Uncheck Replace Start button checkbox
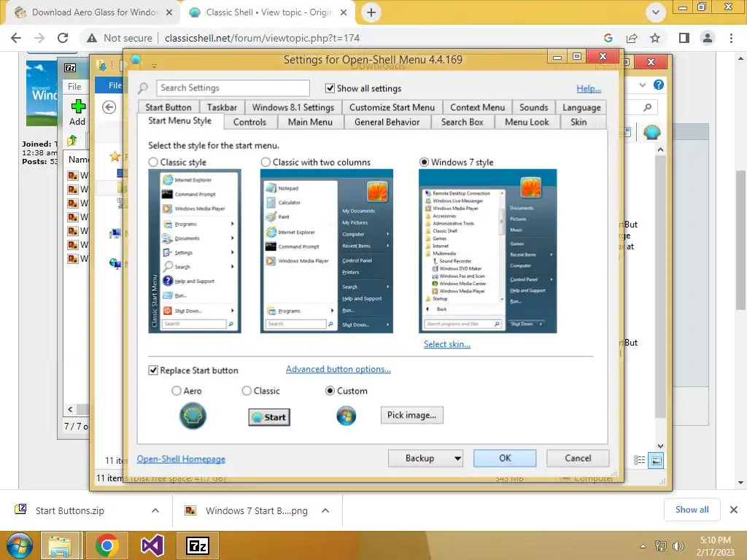 153,370
